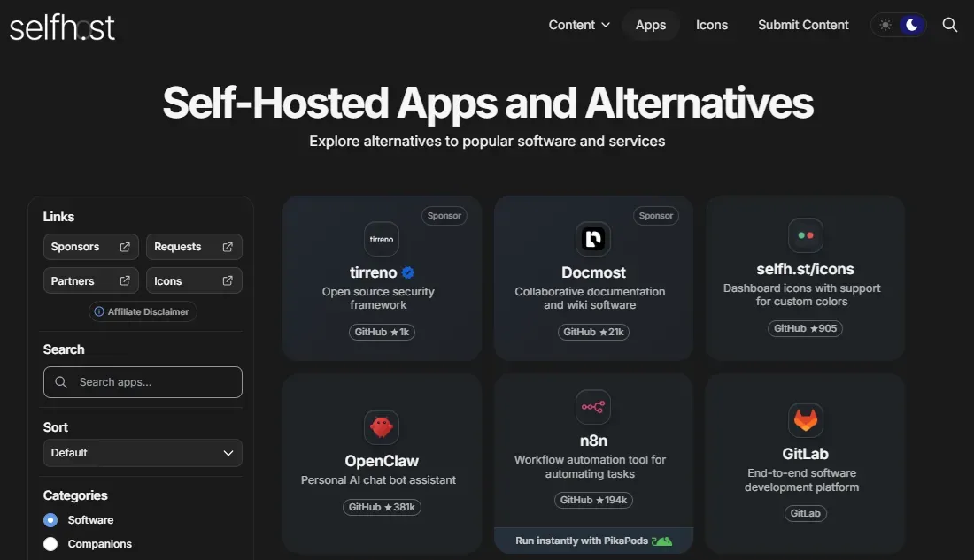Open the OpenClaw title
The width and height of the screenshot is (974, 560).
tap(382, 461)
